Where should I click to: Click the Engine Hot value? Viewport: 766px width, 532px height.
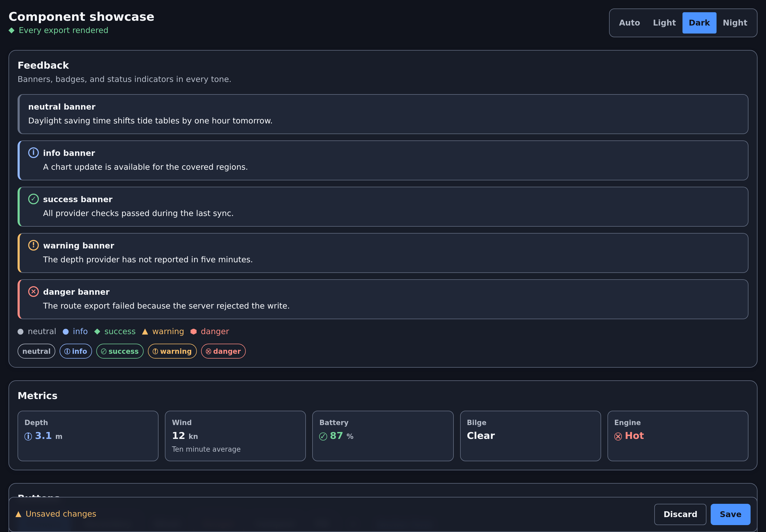[634, 436]
